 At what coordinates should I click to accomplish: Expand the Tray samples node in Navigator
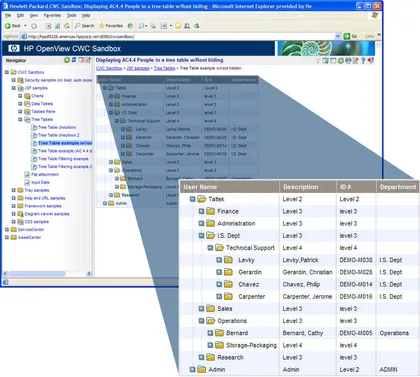[x=13, y=190]
